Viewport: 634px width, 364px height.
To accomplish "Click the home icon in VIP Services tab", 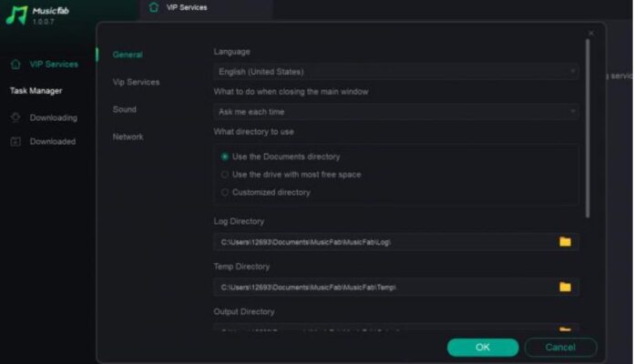I will 154,7.
